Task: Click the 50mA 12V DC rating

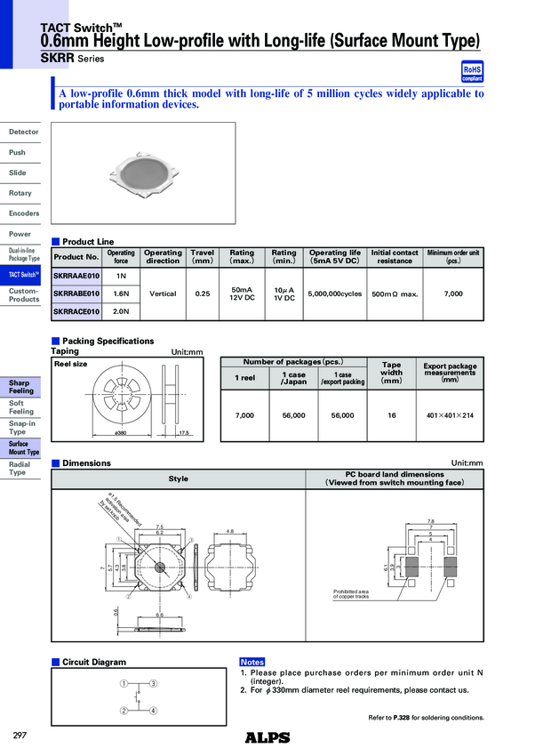Action: point(242,294)
